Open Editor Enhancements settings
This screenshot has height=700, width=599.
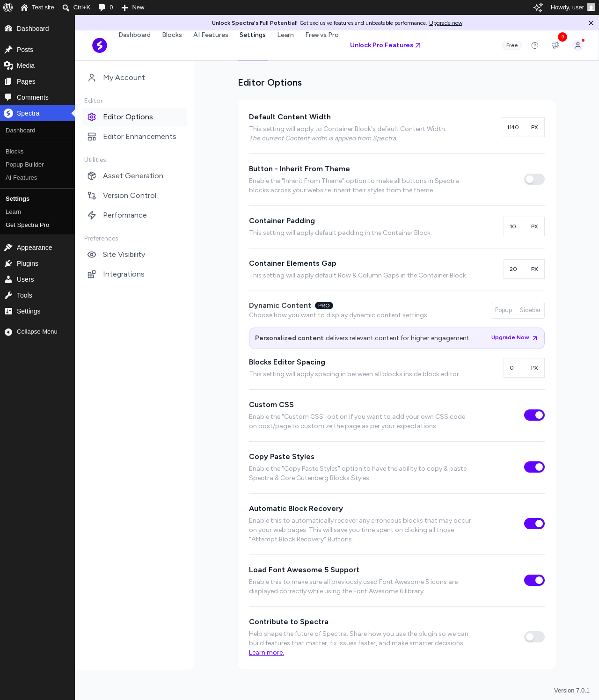pyautogui.click(x=135, y=137)
